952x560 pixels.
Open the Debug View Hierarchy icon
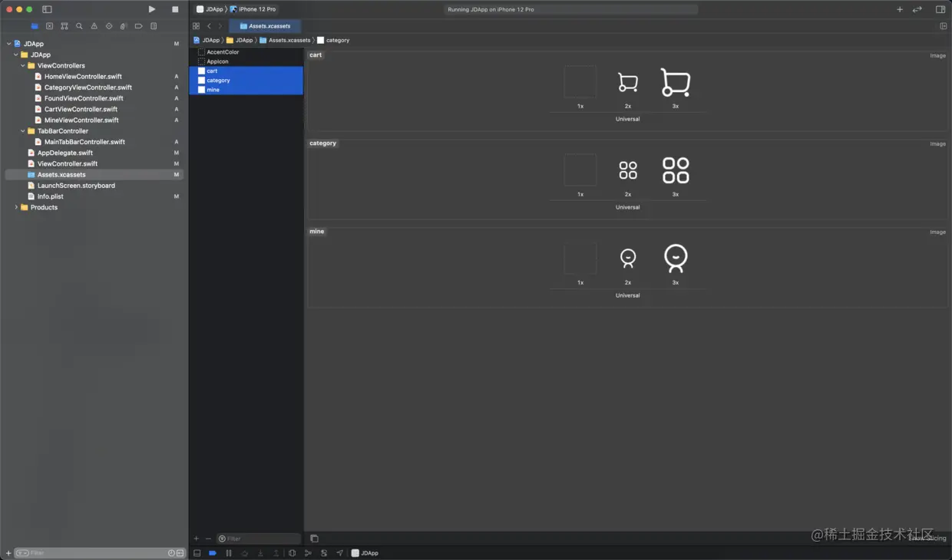[x=292, y=553]
